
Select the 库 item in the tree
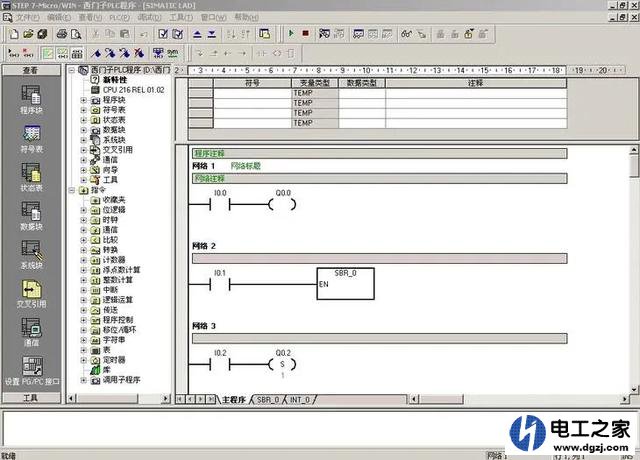[x=107, y=370]
